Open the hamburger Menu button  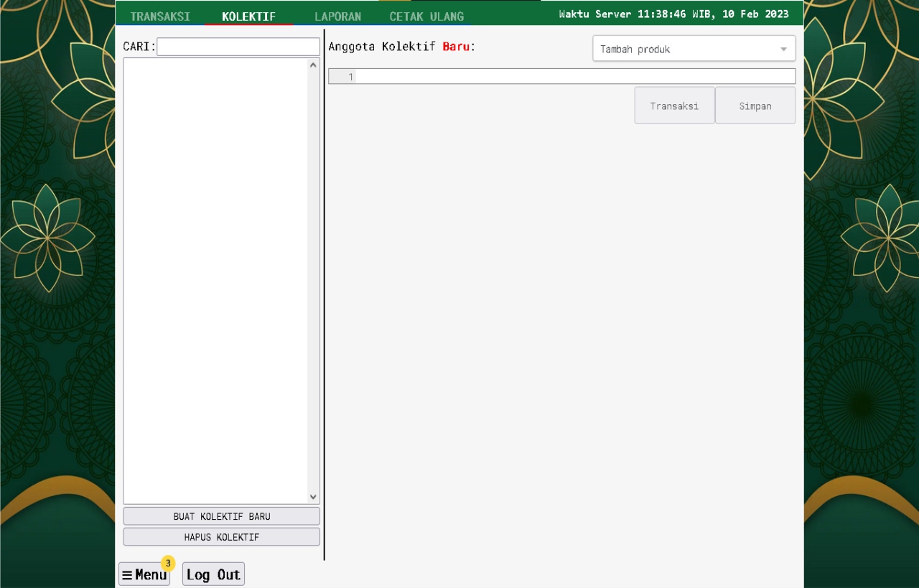(144, 574)
